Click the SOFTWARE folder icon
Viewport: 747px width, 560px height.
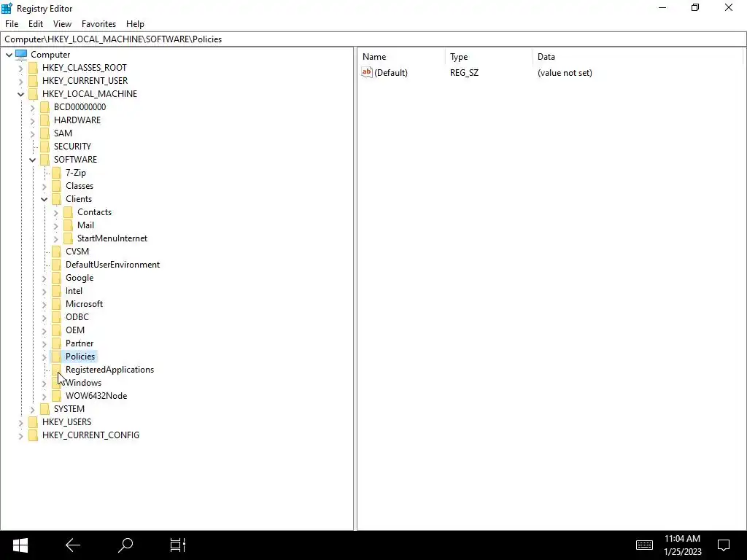(x=44, y=160)
